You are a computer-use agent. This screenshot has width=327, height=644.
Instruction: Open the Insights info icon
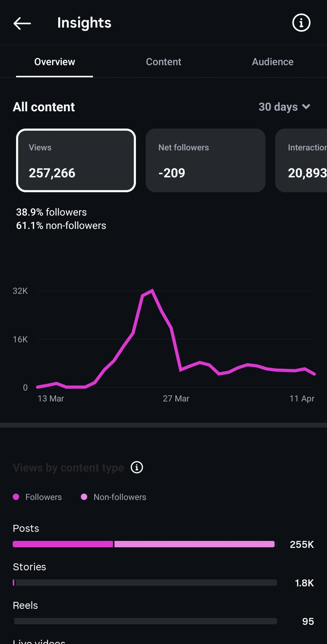point(301,23)
